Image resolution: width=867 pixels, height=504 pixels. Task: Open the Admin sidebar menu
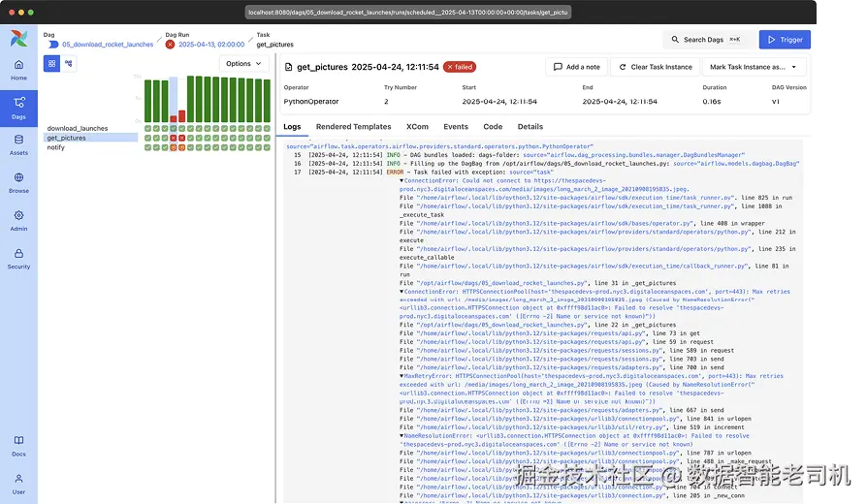pos(18,221)
